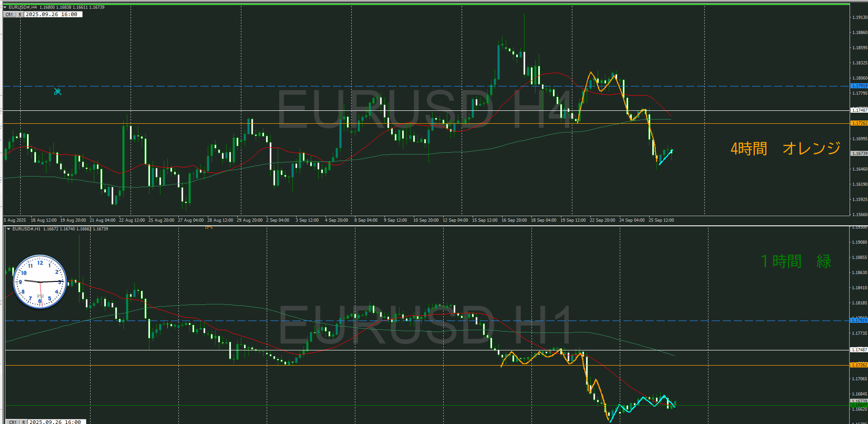The width and height of the screenshot is (868, 424).
Task: Expand the EURUSD#,H4 chart title triangle
Action: pos(5,7)
